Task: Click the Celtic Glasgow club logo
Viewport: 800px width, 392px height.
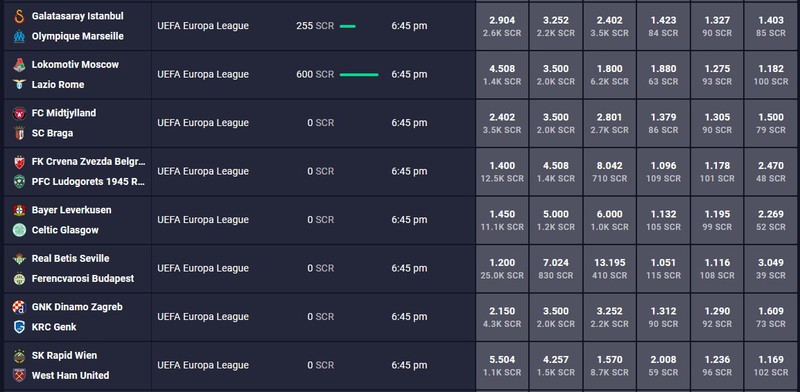Action: pyautogui.click(x=19, y=230)
